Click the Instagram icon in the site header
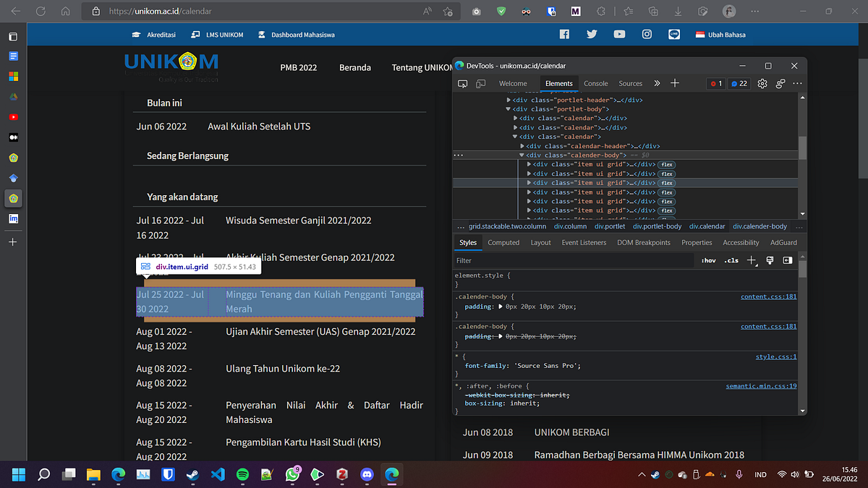This screenshot has width=868, height=488. 647,34
